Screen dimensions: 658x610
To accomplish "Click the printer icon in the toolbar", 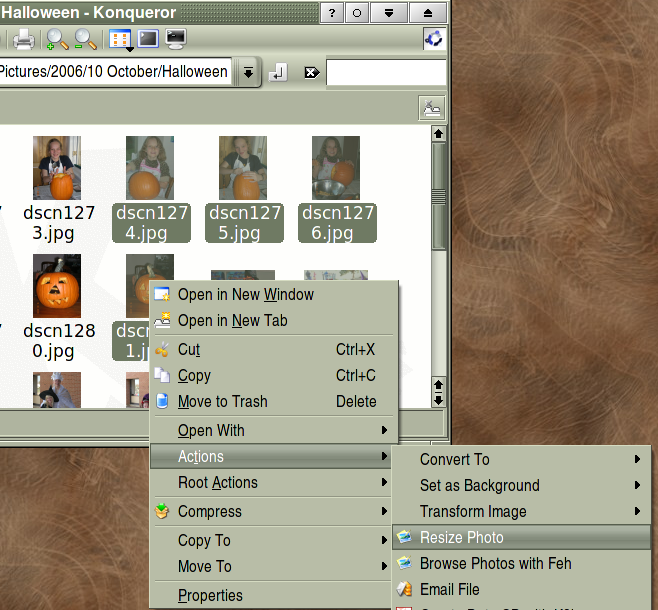I will click(24, 40).
